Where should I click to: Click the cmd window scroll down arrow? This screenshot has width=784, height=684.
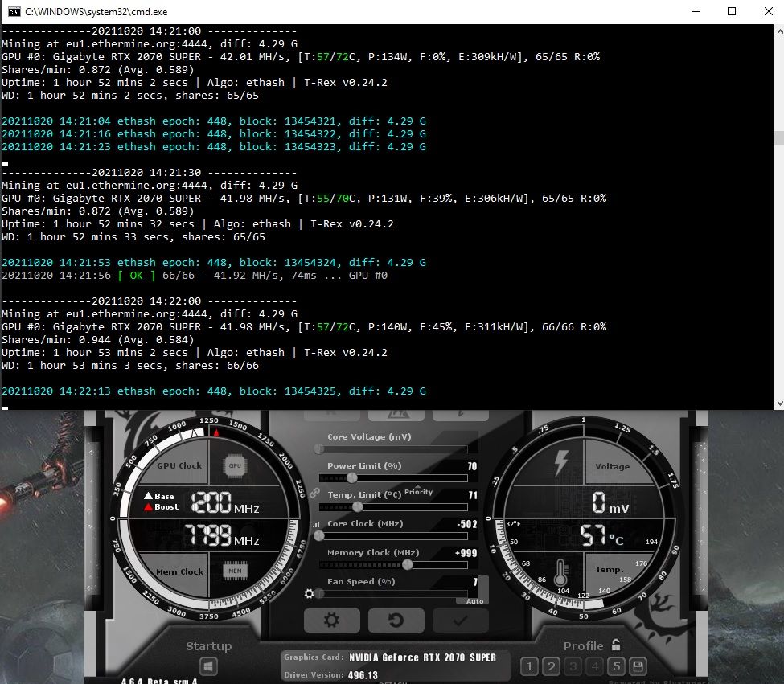pyautogui.click(x=779, y=403)
